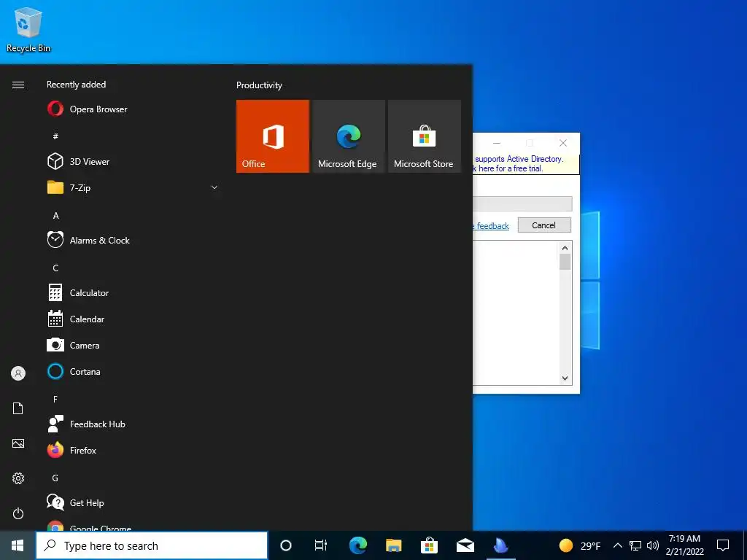Expand the 7-Zip folder chevron
Screen dimensions: 747x560
point(214,187)
